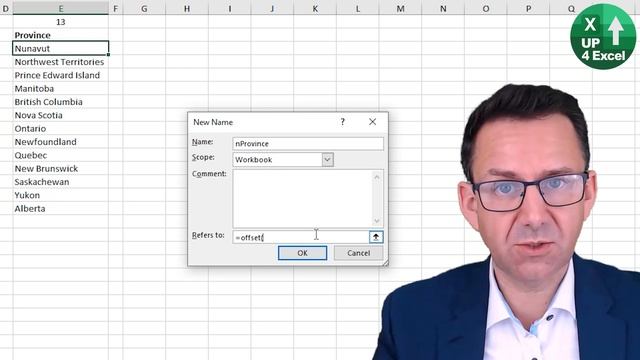Confirm the new name with OK
Image resolution: width=640 pixels, height=360 pixels.
point(302,253)
